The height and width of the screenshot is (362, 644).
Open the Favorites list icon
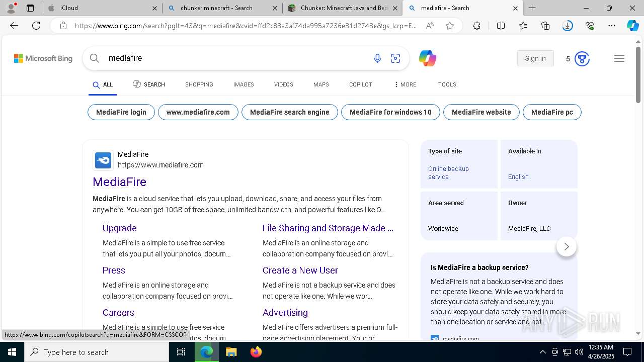coord(523,26)
